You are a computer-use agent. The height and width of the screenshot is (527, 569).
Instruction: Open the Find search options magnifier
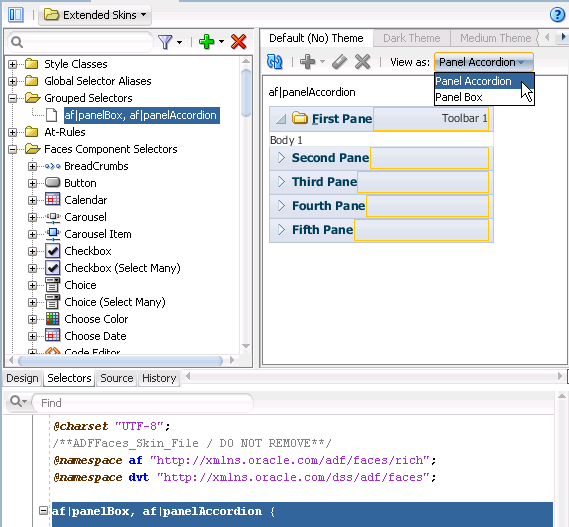[18, 402]
